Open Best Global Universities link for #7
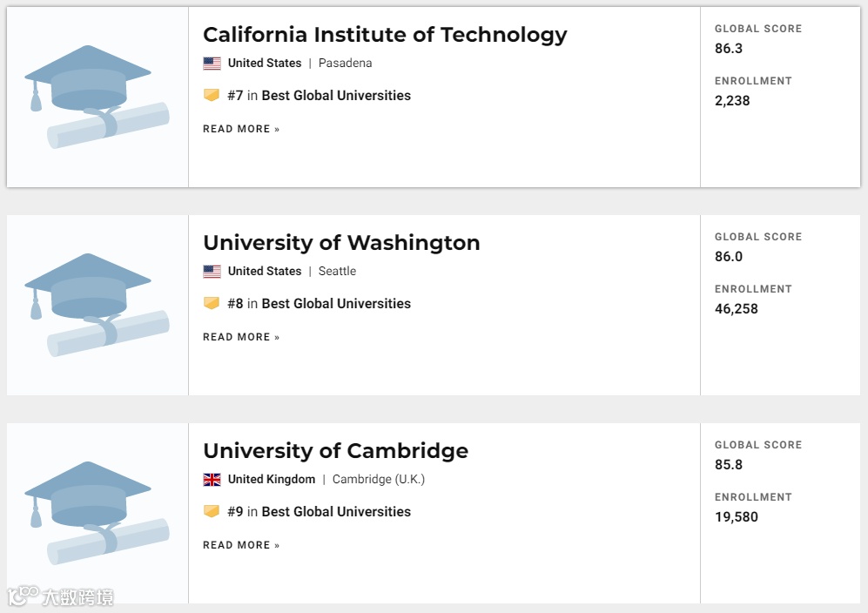This screenshot has width=868, height=613. point(336,96)
